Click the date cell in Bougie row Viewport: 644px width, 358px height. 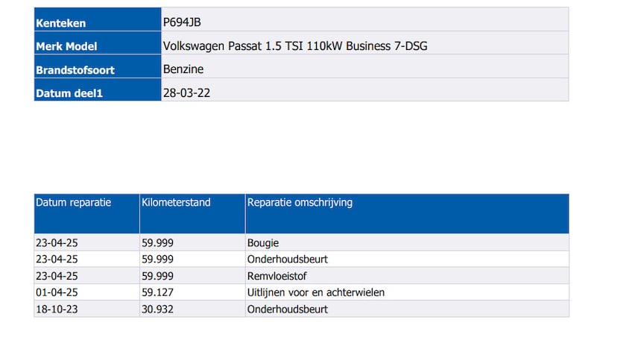coord(57,243)
